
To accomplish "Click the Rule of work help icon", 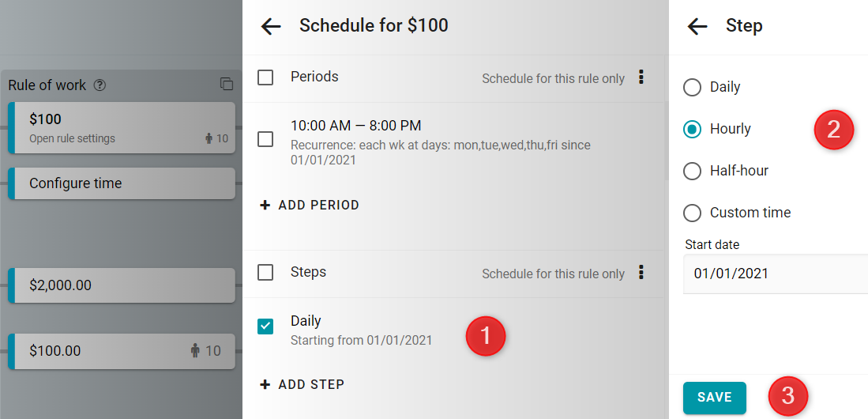I will point(100,85).
